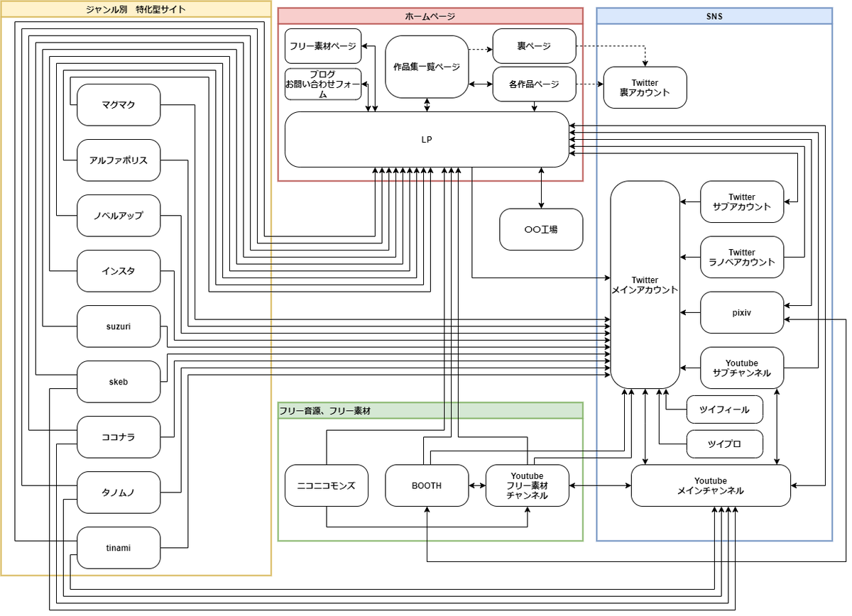Image resolution: width=852 pixels, height=616 pixels.
Task: Click the tinami node
Action: coord(119,548)
